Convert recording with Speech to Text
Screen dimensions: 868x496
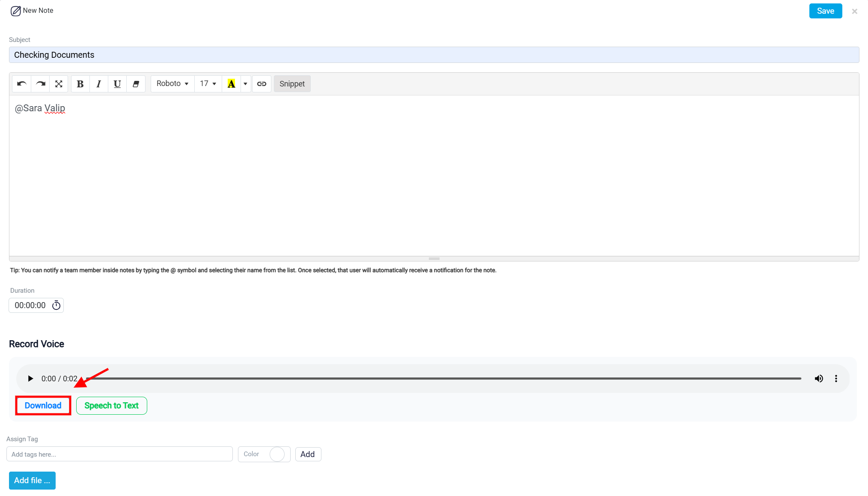pyautogui.click(x=112, y=406)
